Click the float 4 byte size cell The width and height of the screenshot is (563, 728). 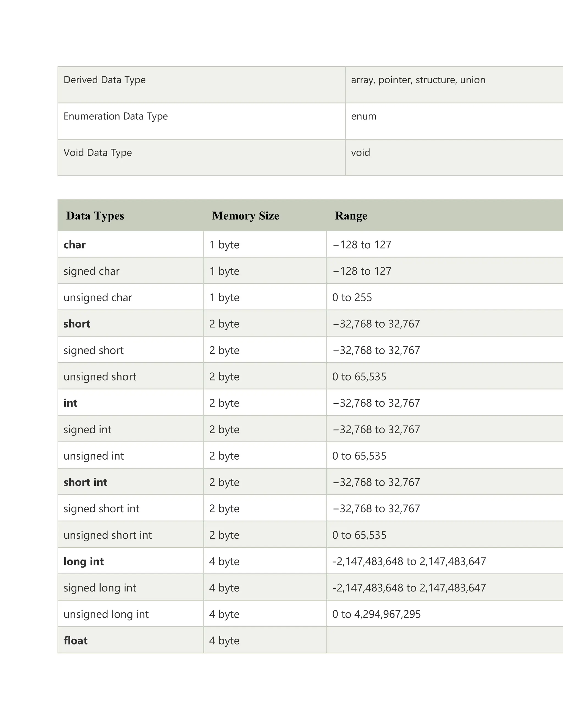point(265,640)
